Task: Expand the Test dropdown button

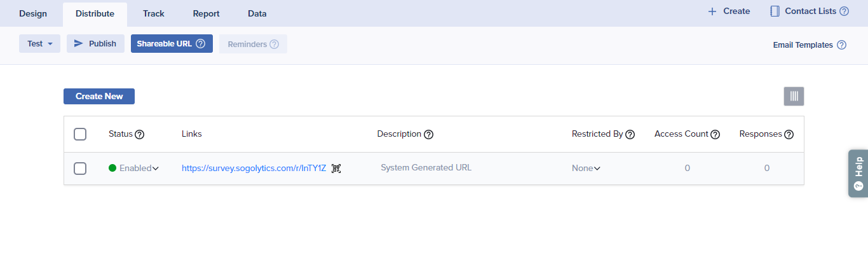Action: 39,44
